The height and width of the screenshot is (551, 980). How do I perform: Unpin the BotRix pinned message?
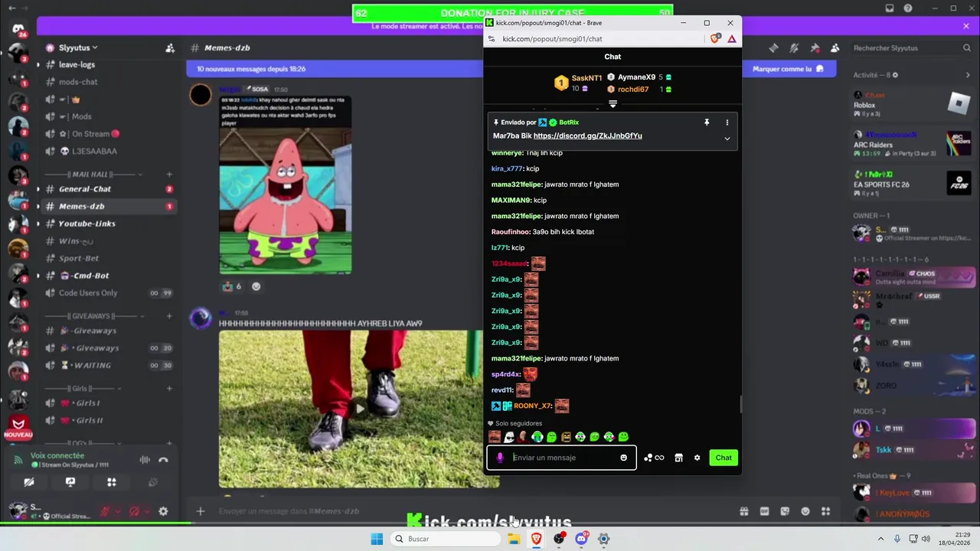pyautogui.click(x=707, y=122)
